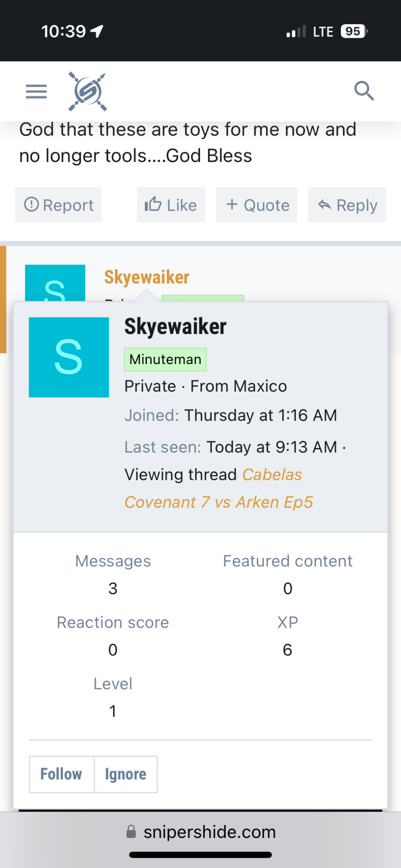Ignore the user Skyewaiker

[x=126, y=774]
